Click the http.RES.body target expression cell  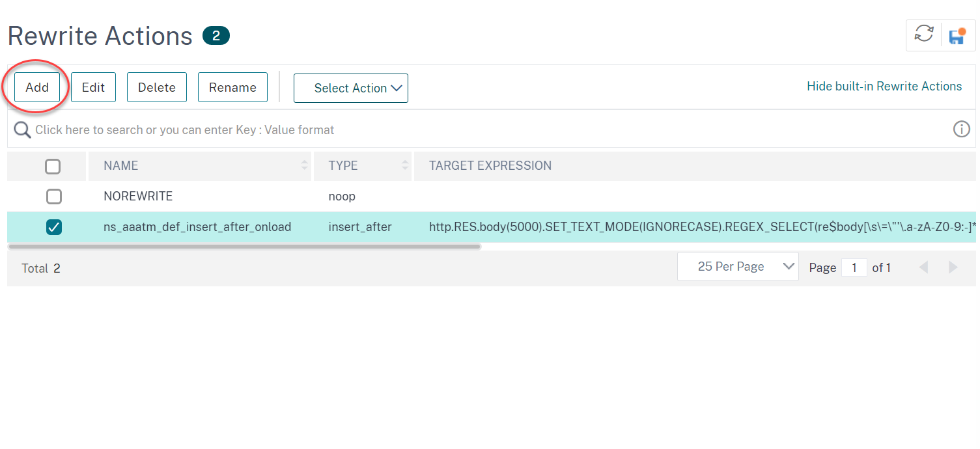tap(702, 227)
